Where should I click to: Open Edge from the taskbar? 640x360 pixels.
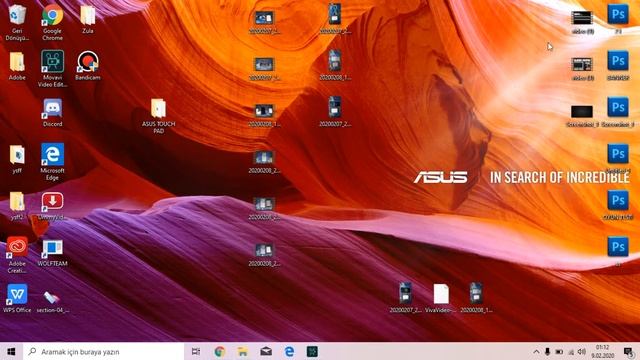289,351
